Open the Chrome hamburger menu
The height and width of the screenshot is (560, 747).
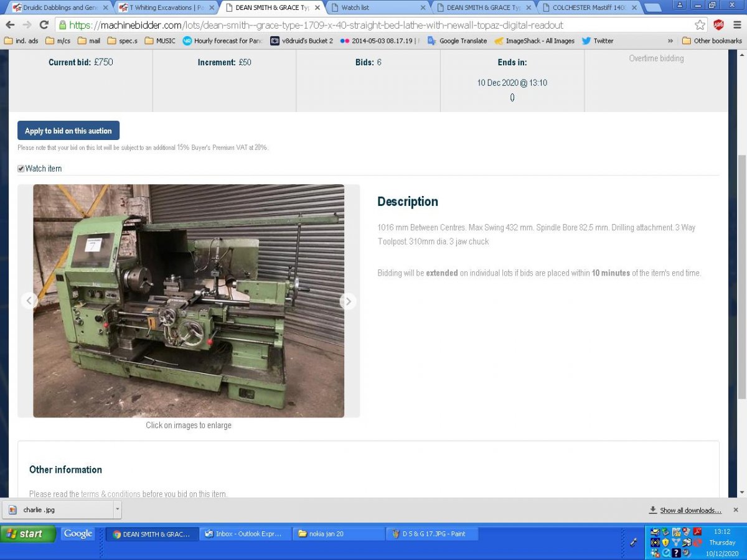tap(737, 25)
